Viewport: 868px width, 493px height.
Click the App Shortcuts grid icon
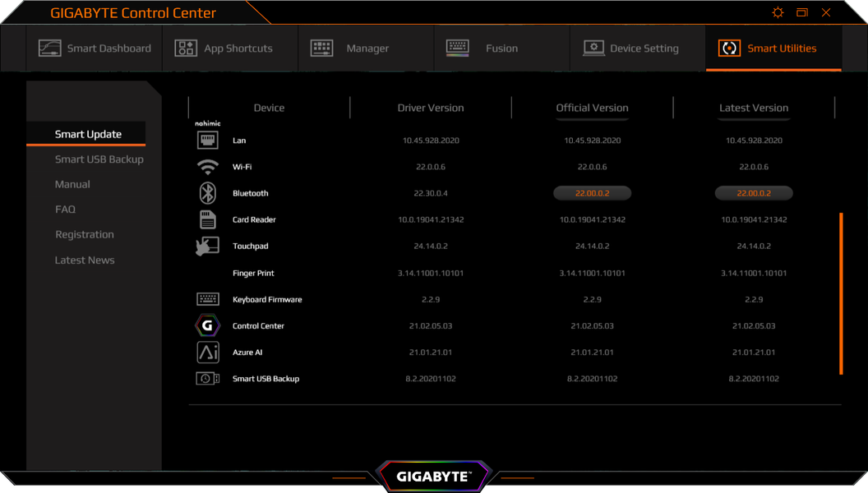click(186, 48)
